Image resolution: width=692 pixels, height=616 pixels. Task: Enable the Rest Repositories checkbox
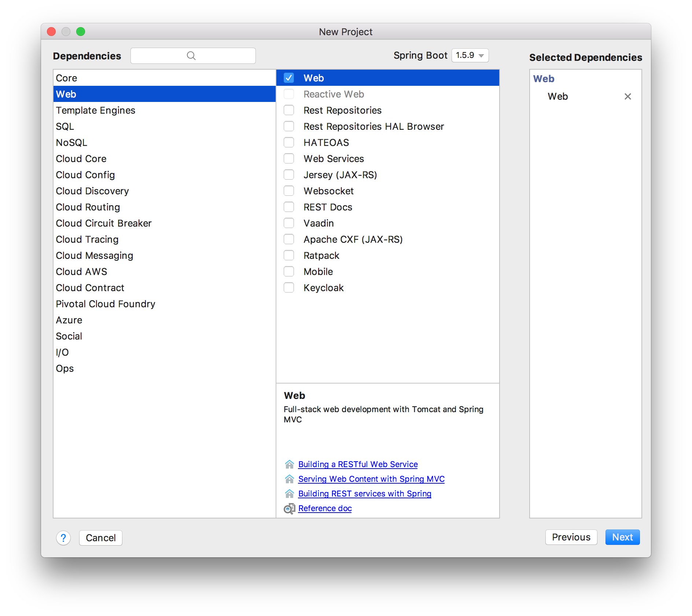pyautogui.click(x=289, y=110)
